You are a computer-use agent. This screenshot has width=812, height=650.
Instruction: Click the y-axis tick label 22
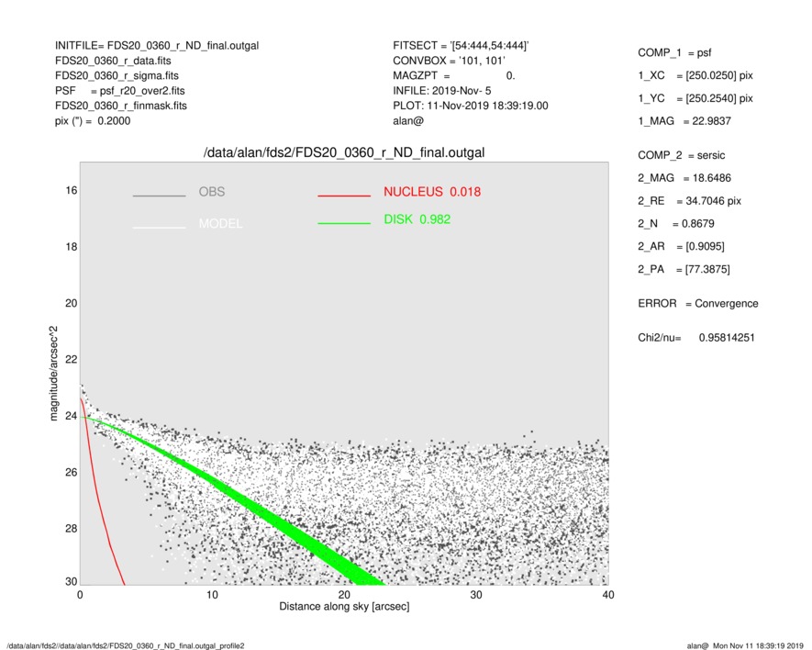71,360
